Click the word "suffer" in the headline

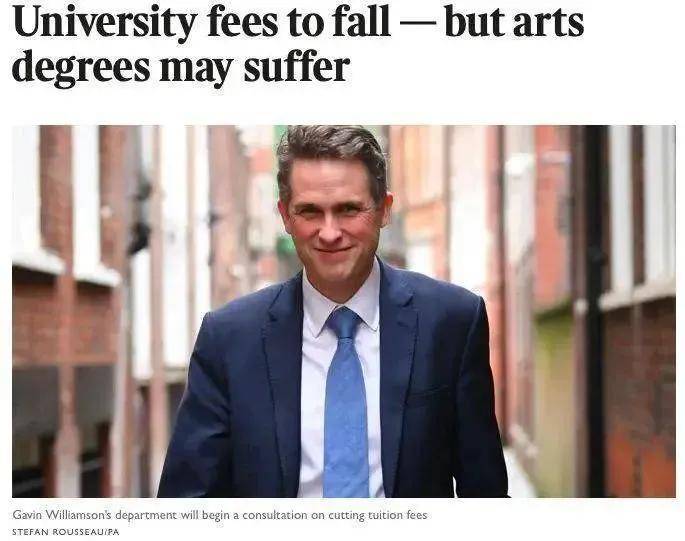tap(297, 66)
